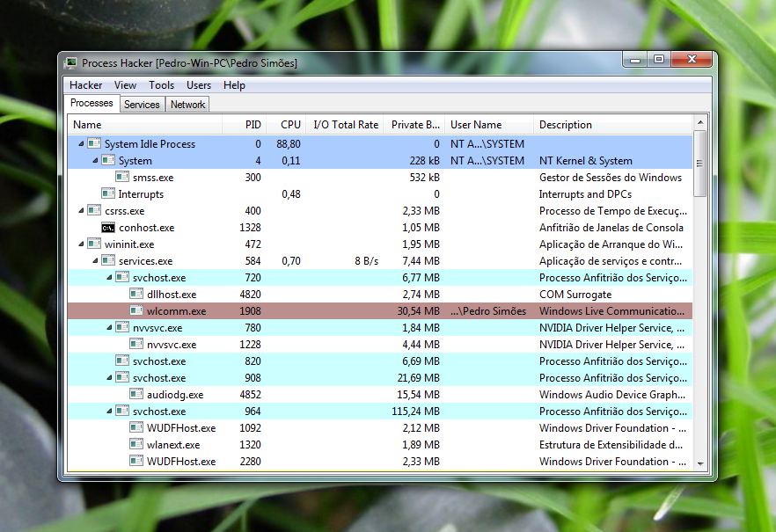Click 'Interrupts and DPCs' description
The image size is (776, 532).
point(585,194)
